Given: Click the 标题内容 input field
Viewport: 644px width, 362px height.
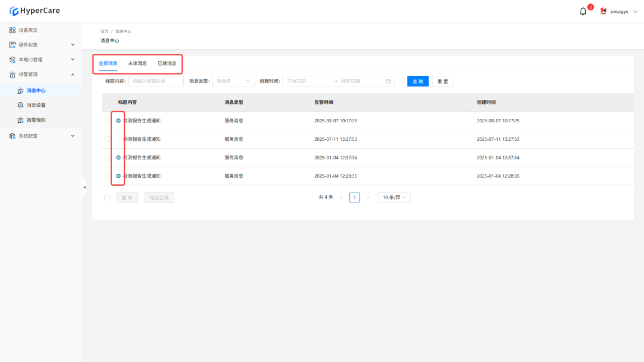Looking at the screenshot, I should click(x=156, y=81).
